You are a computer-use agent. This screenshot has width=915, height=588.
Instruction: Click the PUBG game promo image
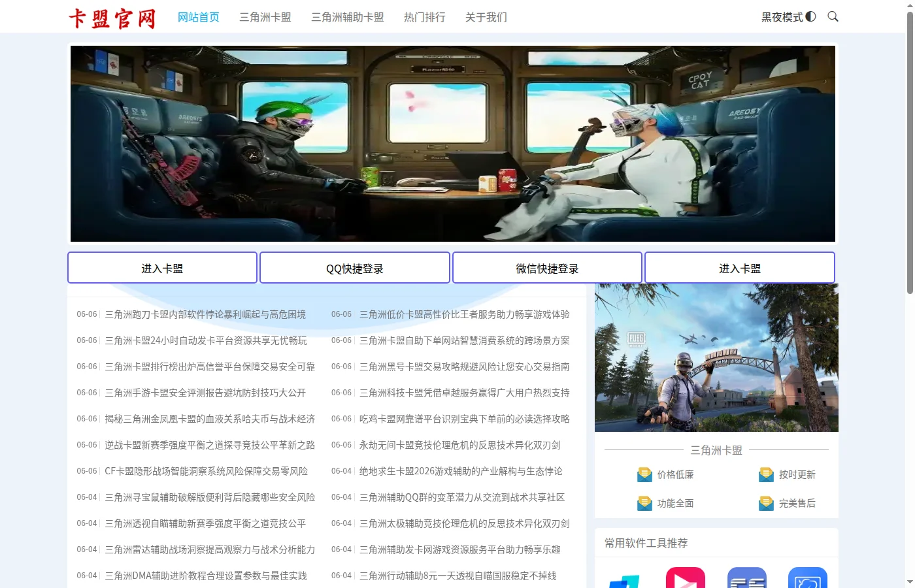coord(716,357)
